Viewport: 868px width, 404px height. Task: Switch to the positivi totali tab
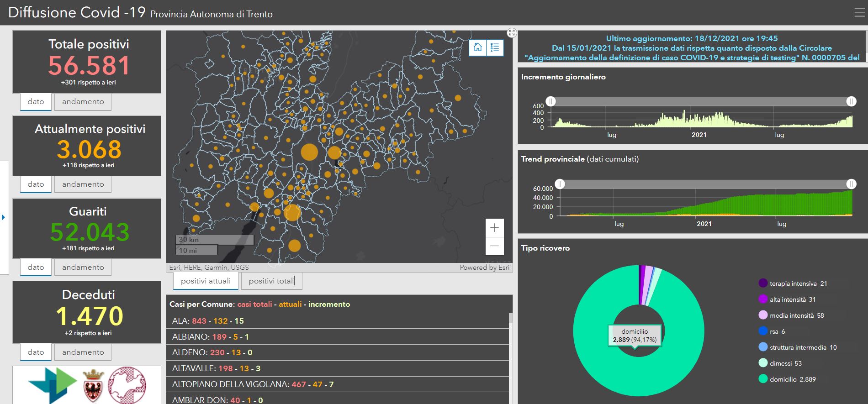[x=271, y=281]
